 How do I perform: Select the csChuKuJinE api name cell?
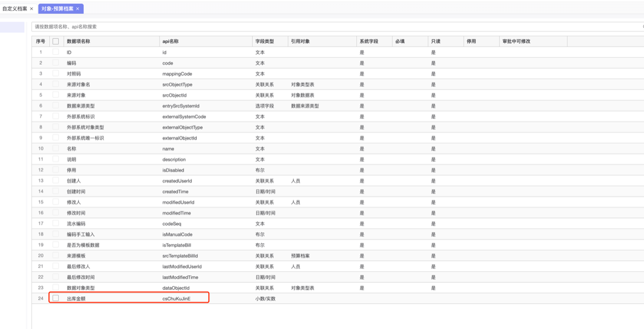click(176, 299)
